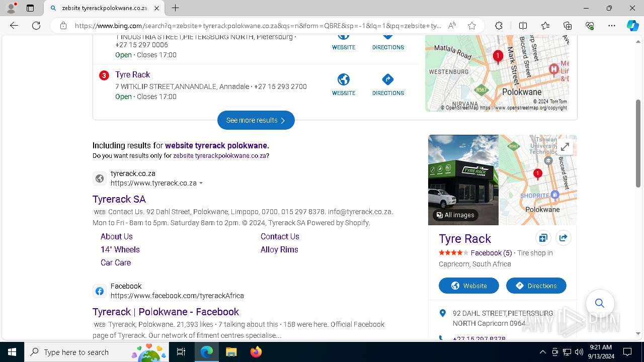Viewport: 644px width, 362px height.
Task: Click the taskbar search box
Action: point(97,352)
